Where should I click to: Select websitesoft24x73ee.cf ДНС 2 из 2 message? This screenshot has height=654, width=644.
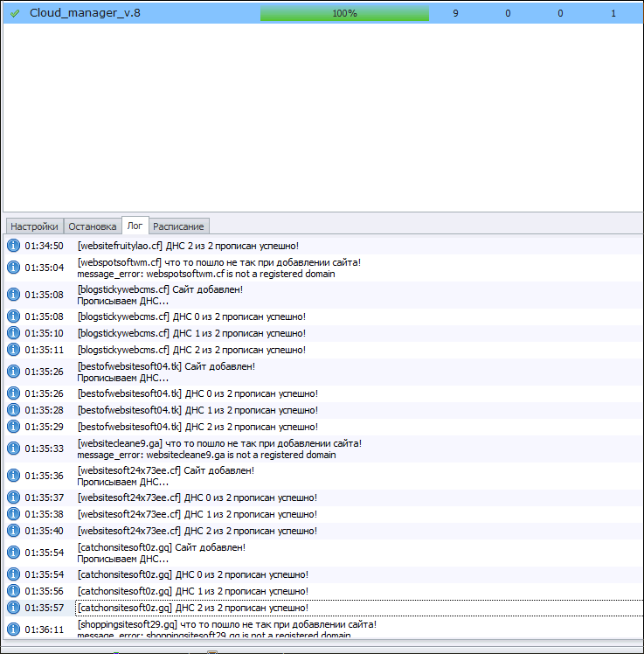pos(197,531)
